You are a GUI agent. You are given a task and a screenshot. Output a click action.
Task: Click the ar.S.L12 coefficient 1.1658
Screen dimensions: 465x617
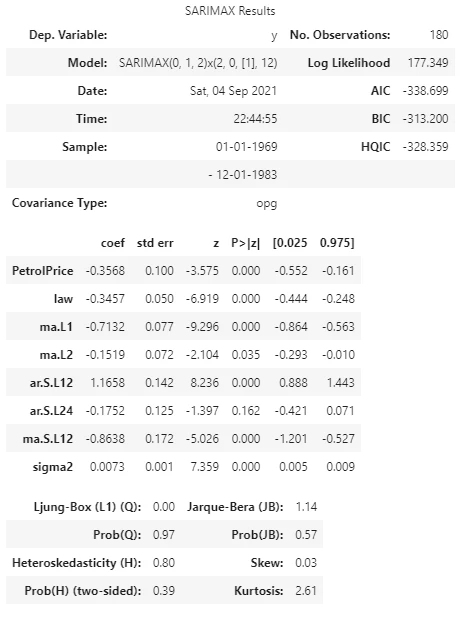108,382
